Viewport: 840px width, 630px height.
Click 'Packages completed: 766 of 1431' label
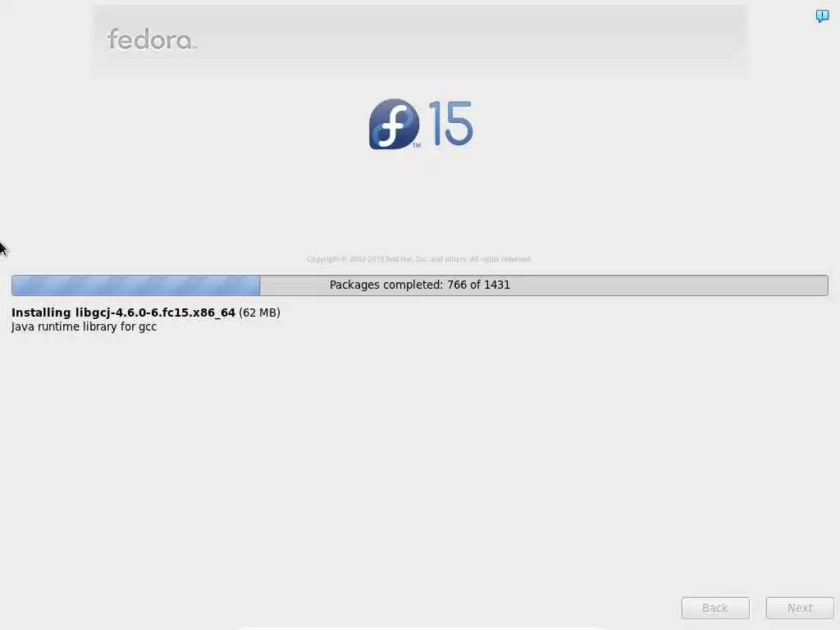point(419,285)
